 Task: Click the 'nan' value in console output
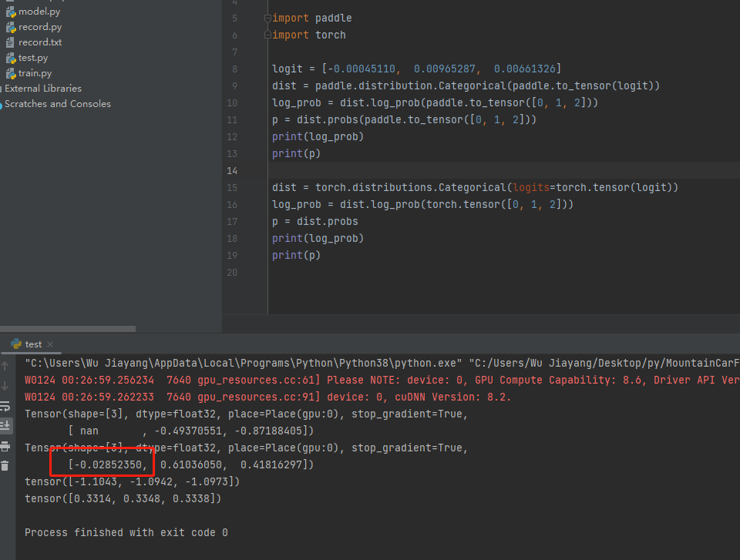(x=89, y=431)
